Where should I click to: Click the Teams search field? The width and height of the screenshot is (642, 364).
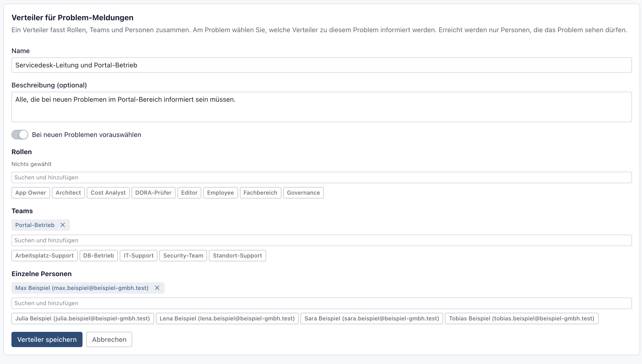pyautogui.click(x=321, y=240)
